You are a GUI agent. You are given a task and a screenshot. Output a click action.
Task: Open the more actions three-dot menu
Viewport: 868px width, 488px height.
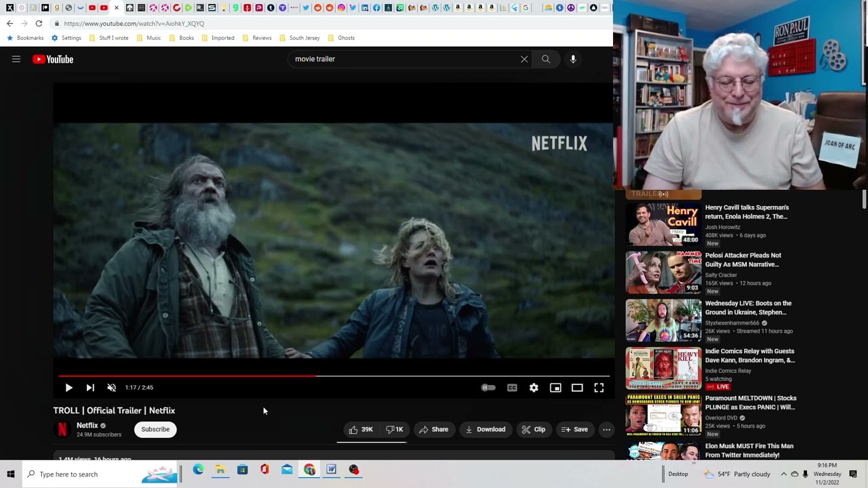(607, 429)
